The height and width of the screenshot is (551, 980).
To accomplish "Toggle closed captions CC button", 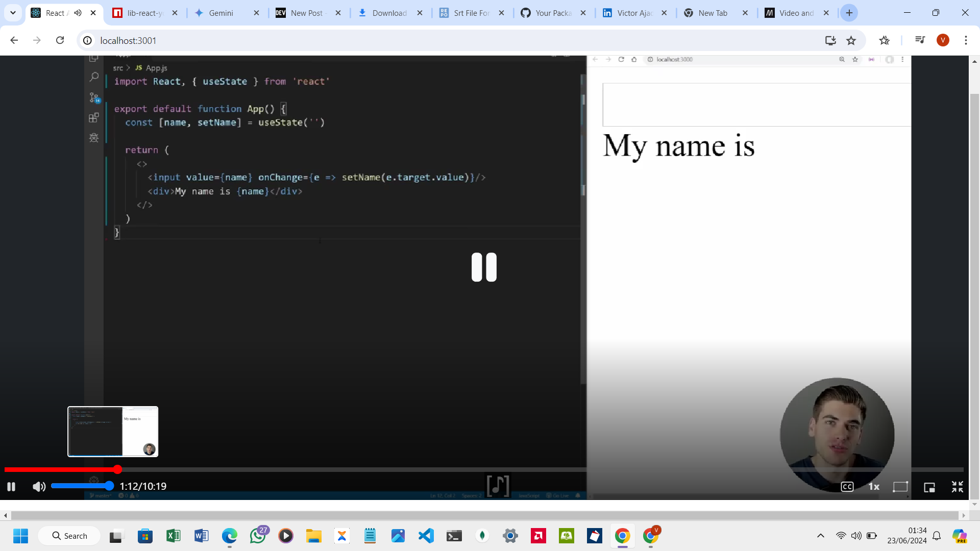I will [x=847, y=487].
